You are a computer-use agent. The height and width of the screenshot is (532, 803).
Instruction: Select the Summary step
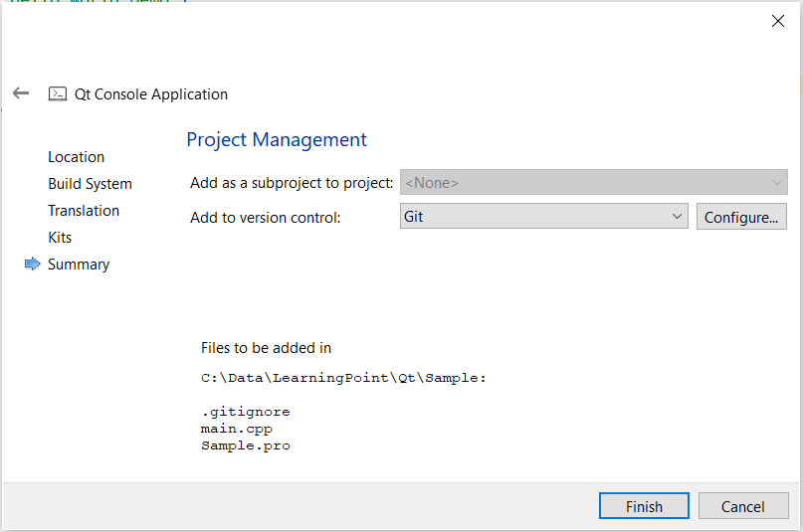(79, 265)
